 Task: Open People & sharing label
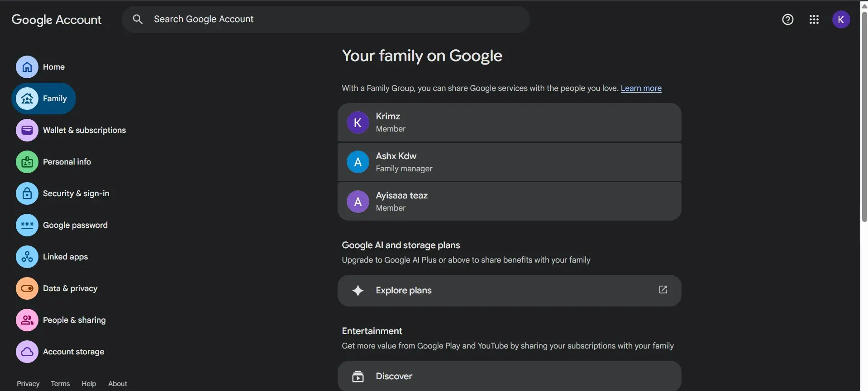(74, 320)
